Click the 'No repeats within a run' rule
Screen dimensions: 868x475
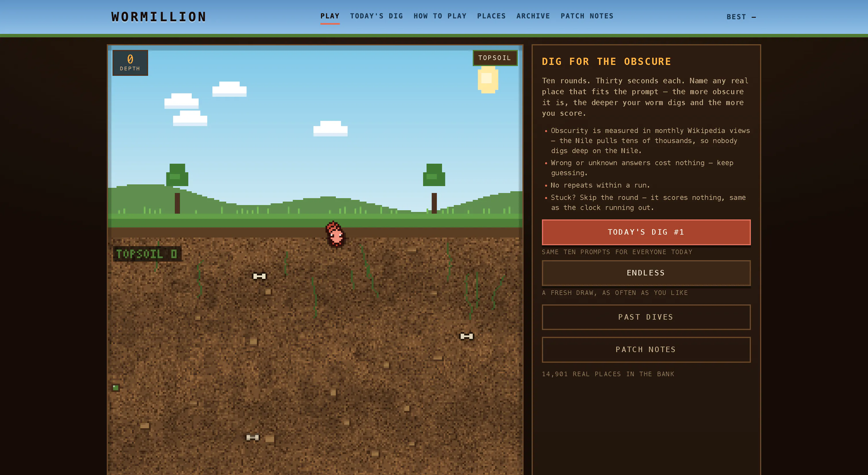(600, 185)
